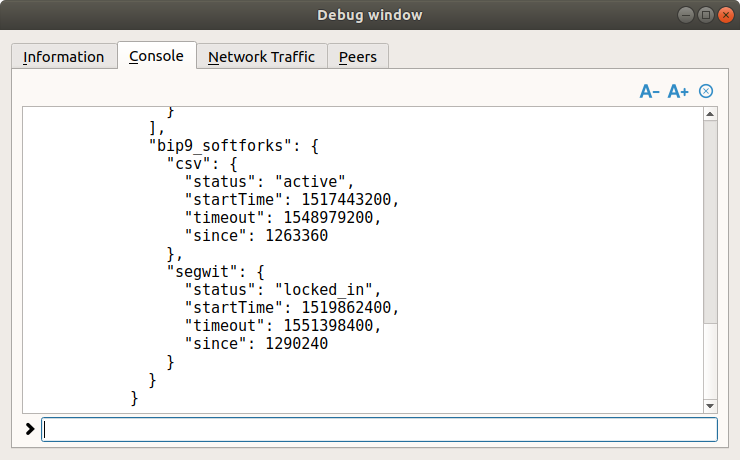Image resolution: width=740 pixels, height=460 pixels.
Task: Select the Console tab
Action: [156, 56]
